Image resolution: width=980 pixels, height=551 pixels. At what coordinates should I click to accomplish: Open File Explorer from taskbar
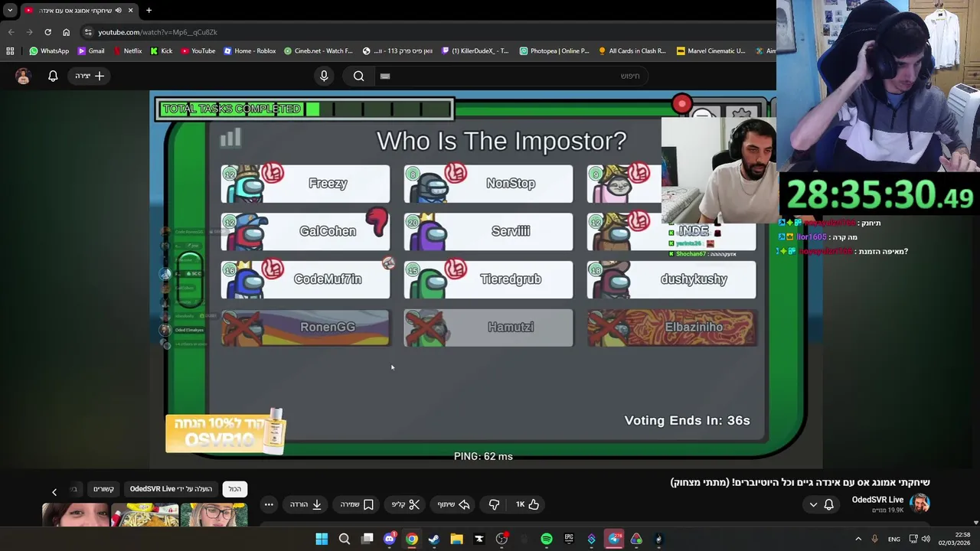point(456,539)
